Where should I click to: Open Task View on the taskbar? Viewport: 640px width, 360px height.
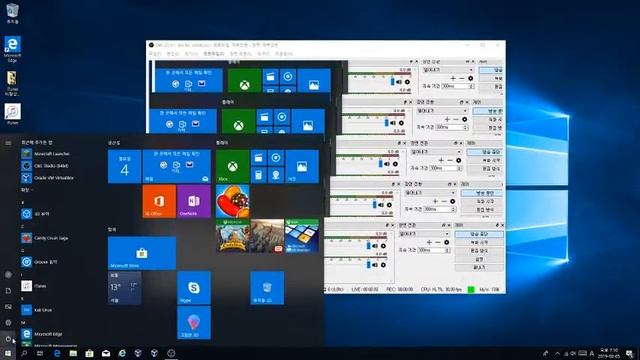40,353
